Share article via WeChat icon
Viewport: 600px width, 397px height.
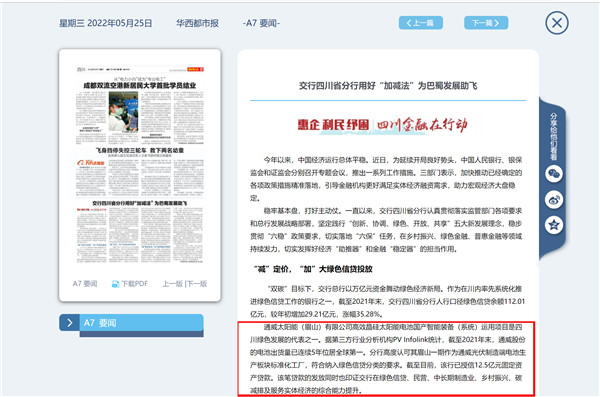(554, 174)
